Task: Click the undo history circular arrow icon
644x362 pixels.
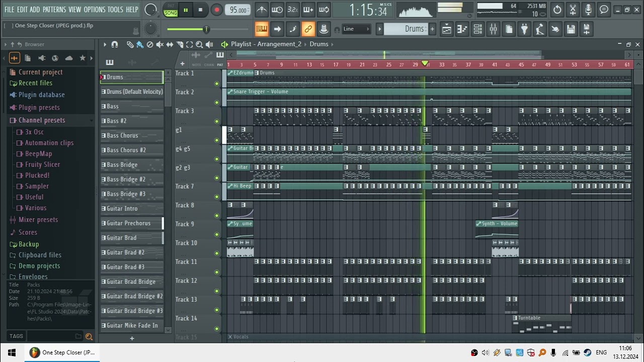Action: (x=557, y=10)
